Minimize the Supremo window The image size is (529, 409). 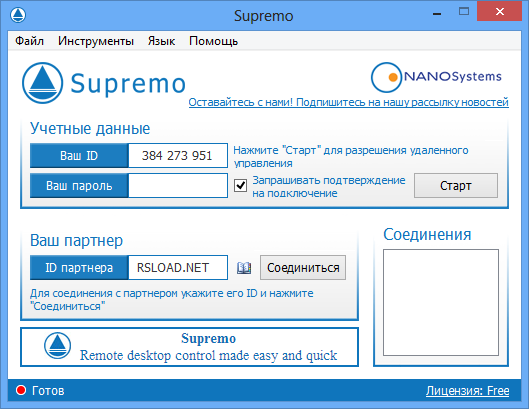click(x=437, y=13)
